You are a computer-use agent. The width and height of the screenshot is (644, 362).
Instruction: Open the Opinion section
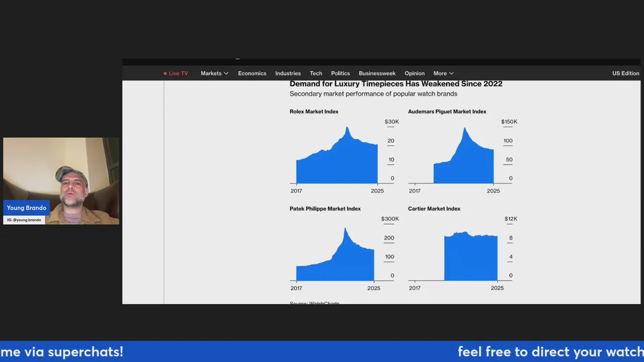click(415, 73)
